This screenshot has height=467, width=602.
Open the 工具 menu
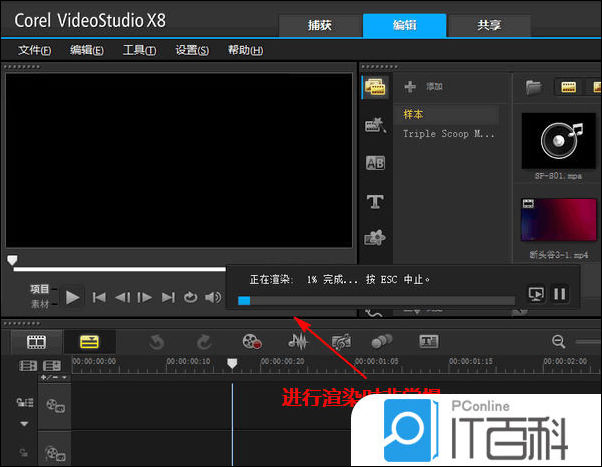click(139, 50)
